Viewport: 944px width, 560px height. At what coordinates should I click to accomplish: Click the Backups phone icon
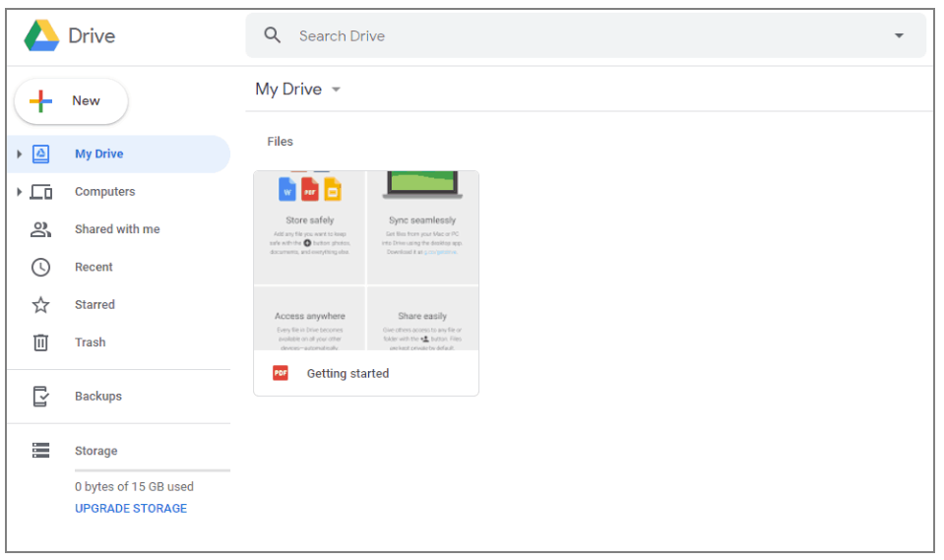point(41,397)
